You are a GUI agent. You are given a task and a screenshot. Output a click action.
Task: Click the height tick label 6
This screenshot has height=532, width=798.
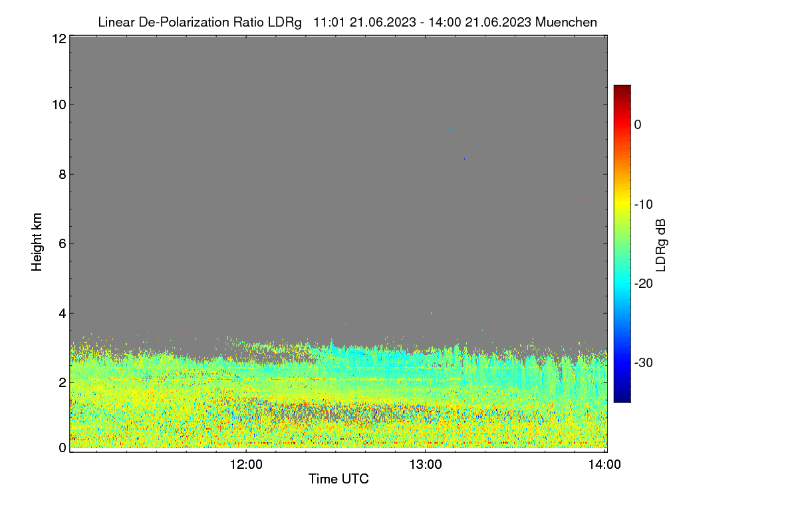coord(63,243)
